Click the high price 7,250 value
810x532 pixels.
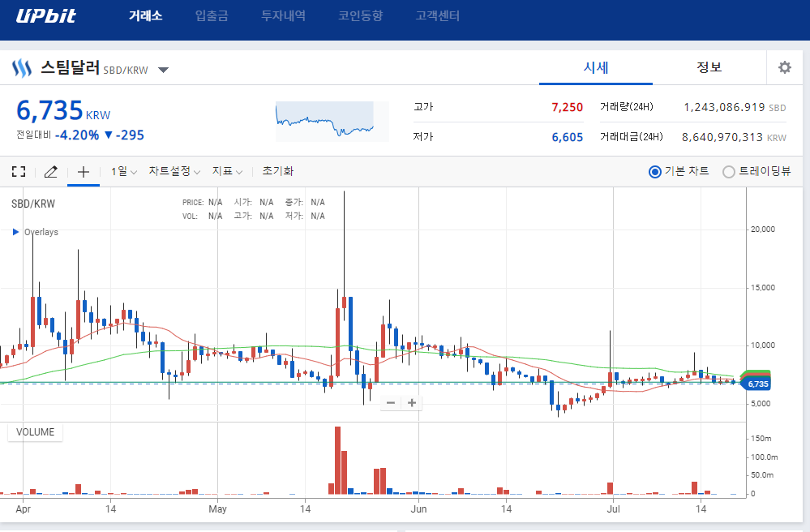pyautogui.click(x=567, y=107)
